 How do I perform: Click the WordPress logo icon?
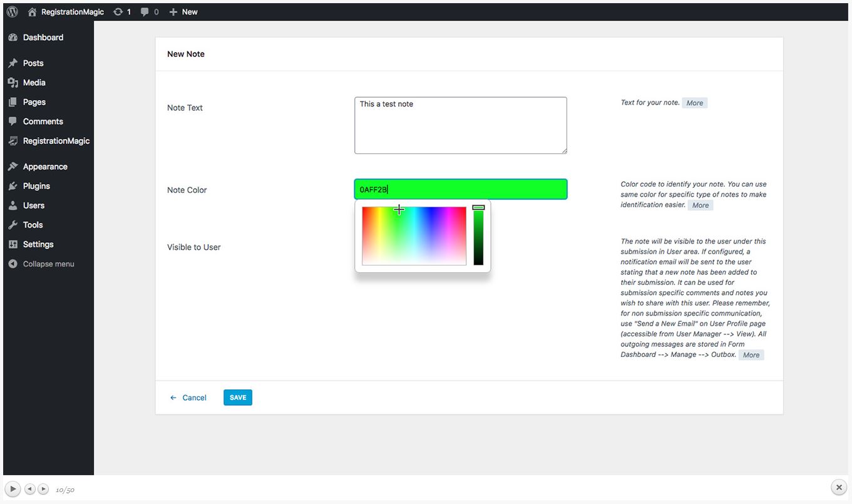13,12
